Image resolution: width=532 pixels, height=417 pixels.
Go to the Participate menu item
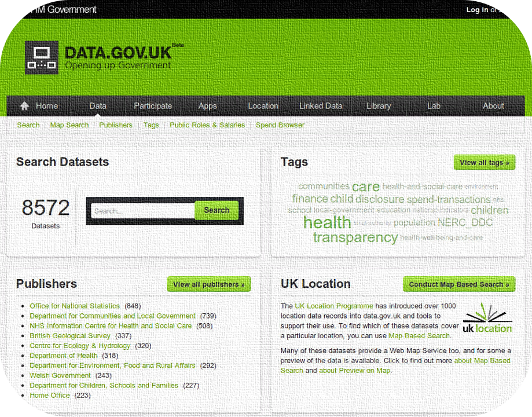tap(153, 106)
